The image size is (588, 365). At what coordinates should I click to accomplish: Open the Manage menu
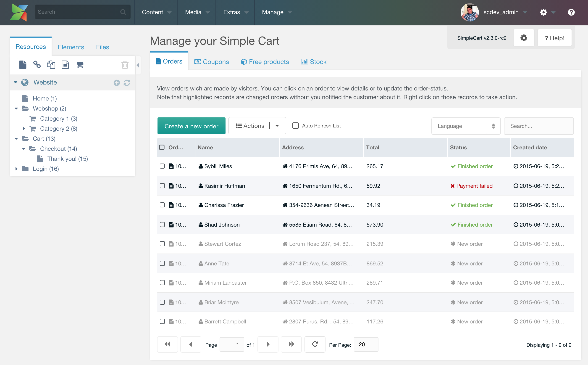pyautogui.click(x=276, y=12)
